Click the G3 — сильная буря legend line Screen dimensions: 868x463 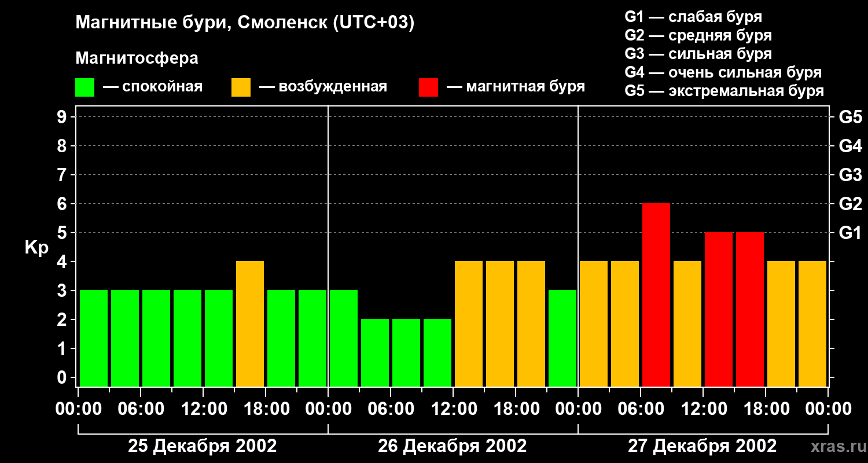(698, 54)
